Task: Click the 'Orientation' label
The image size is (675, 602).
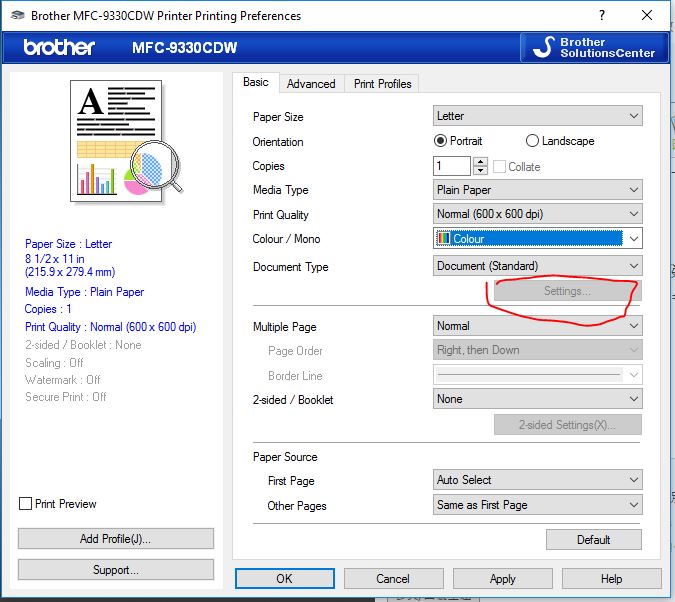Action: click(278, 142)
